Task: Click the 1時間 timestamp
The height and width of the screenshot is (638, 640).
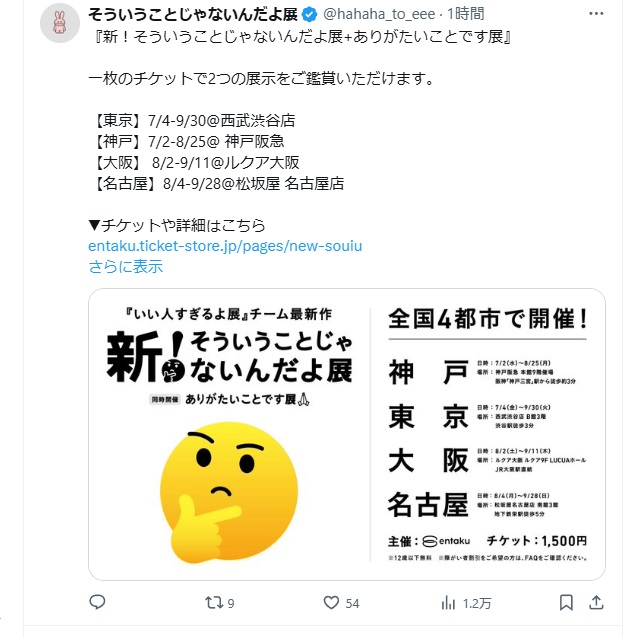Action: click(466, 14)
